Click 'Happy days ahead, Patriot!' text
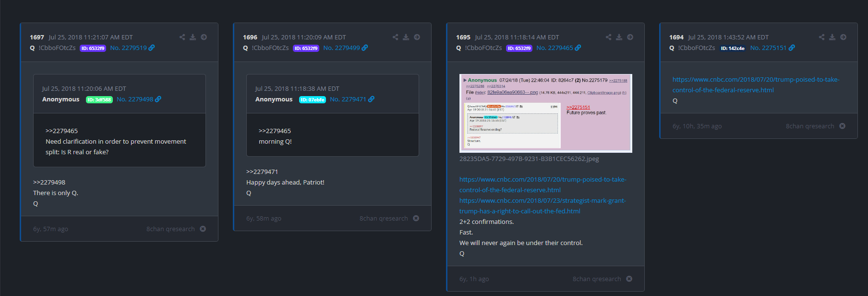This screenshot has width=868, height=296. pyautogui.click(x=285, y=182)
